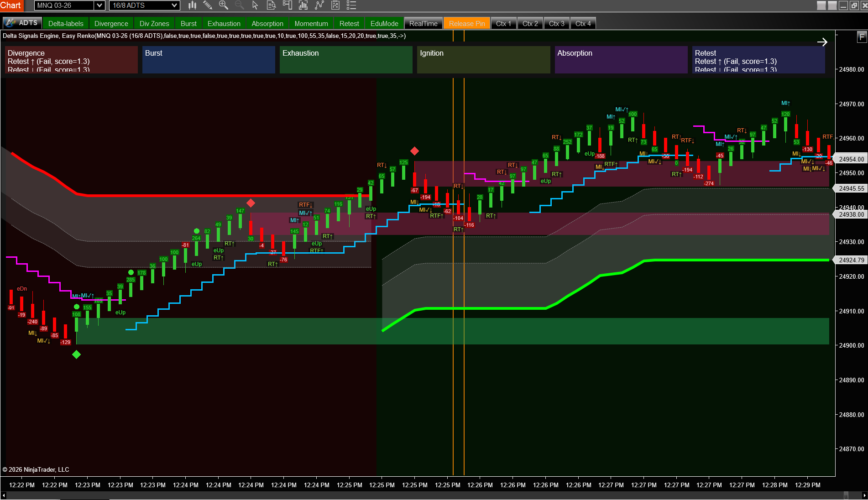Toggle the Delta-labels indicator button

[x=65, y=23]
